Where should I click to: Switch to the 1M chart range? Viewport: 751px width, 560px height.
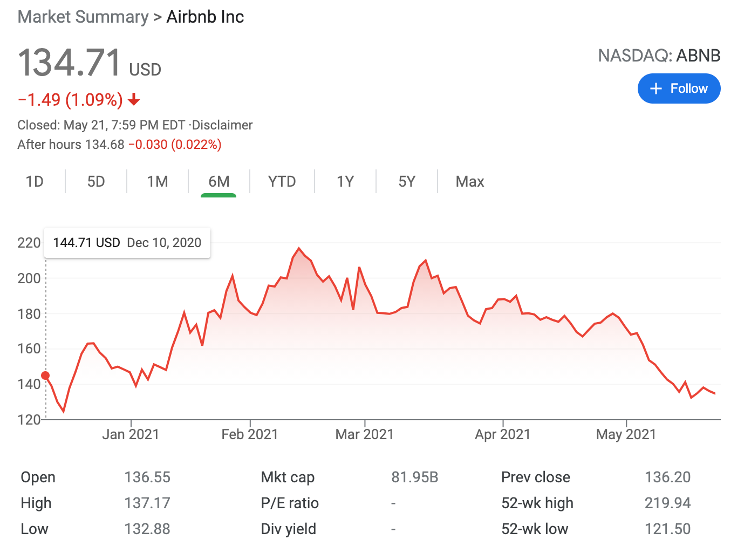pyautogui.click(x=158, y=181)
